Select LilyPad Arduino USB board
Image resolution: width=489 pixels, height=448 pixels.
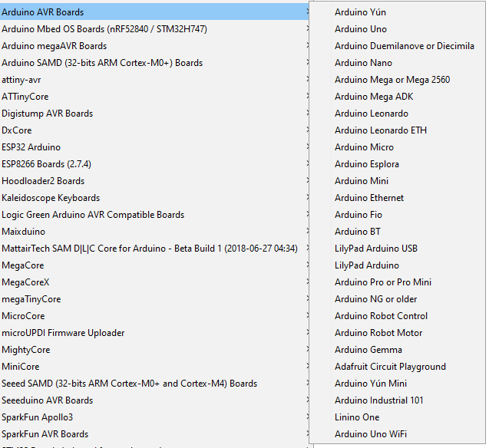point(398,249)
